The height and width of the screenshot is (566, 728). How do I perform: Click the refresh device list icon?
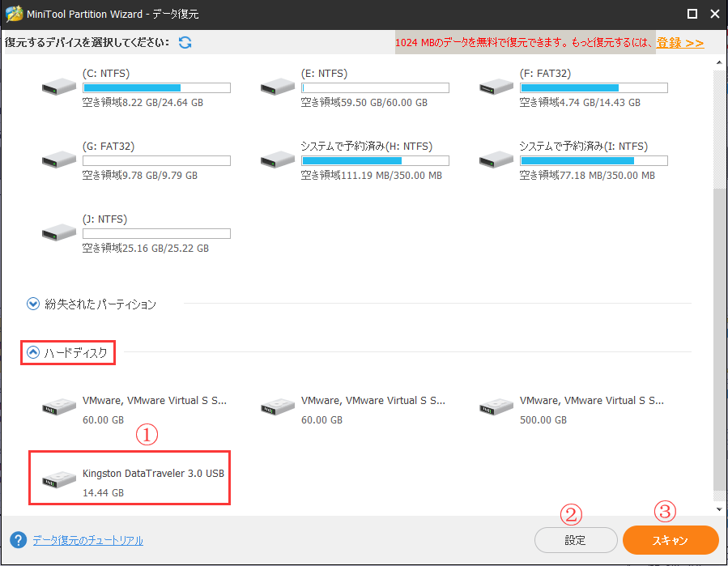coord(185,42)
